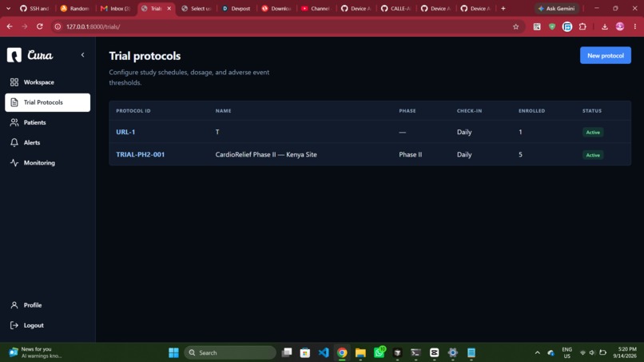Select Trial Protocols in sidebar
Screen dimensions: 644x362
(x=48, y=102)
